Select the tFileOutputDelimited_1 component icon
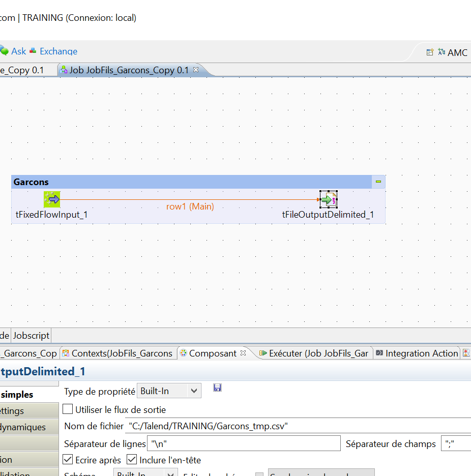471x476 pixels. click(x=329, y=199)
